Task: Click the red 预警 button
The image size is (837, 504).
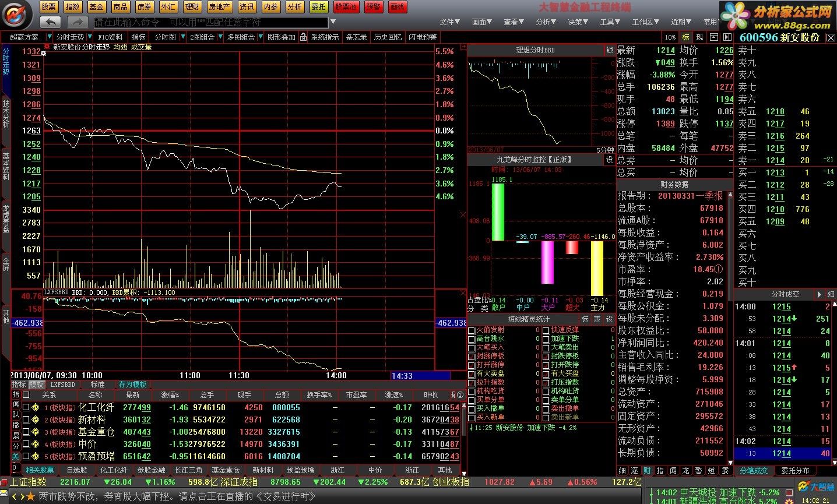Action: point(373,7)
